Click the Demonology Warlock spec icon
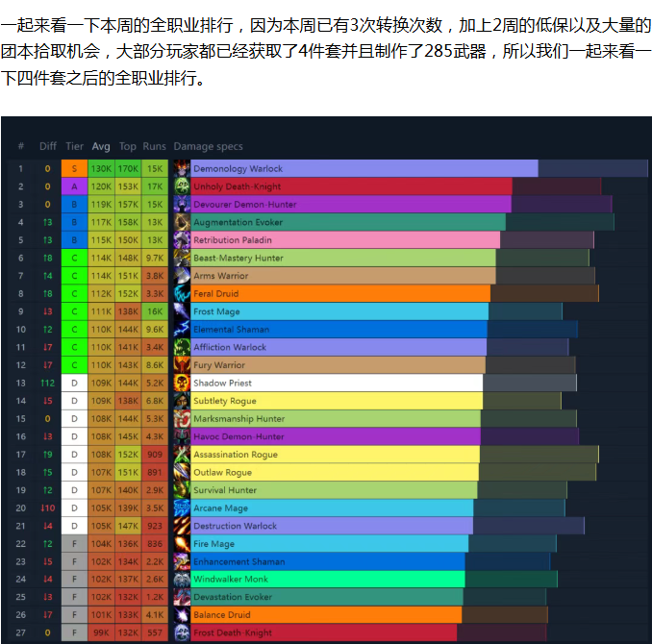Screen dimensions: 652x644 (182, 168)
